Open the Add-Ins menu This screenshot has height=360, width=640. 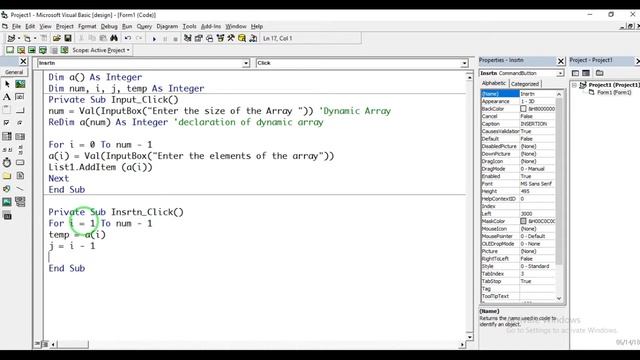click(211, 27)
